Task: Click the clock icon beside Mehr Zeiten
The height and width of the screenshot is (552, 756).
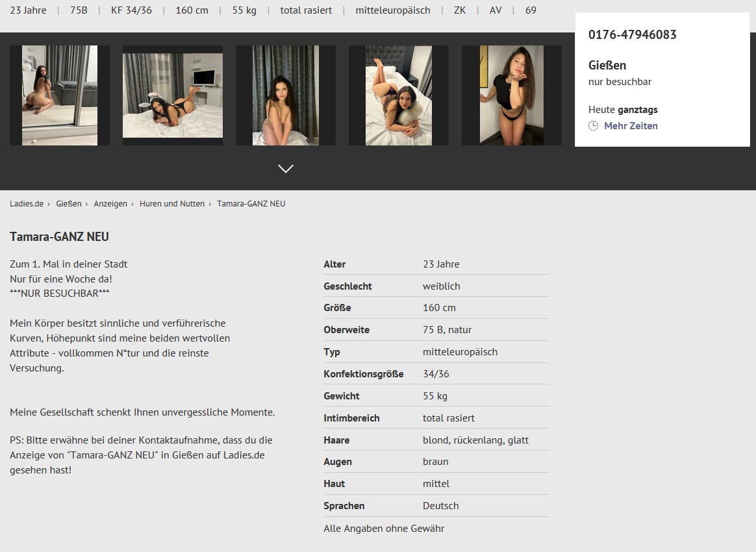Action: [x=593, y=126]
